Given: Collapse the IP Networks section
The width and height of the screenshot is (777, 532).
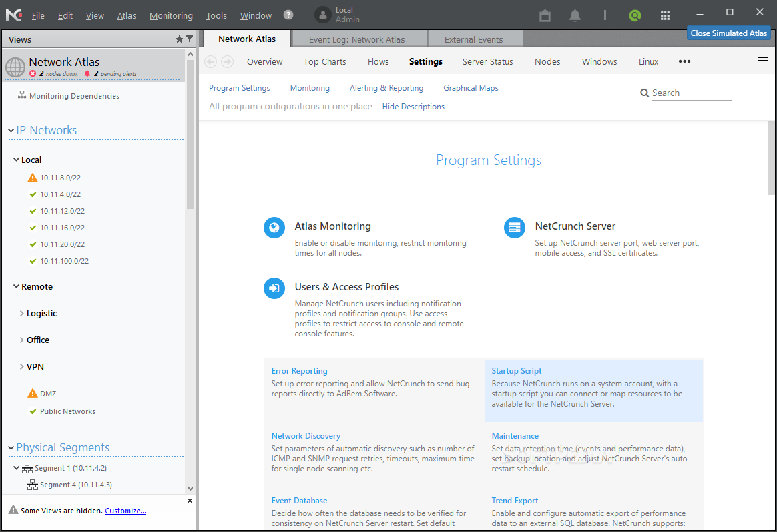Looking at the screenshot, I should pos(11,130).
